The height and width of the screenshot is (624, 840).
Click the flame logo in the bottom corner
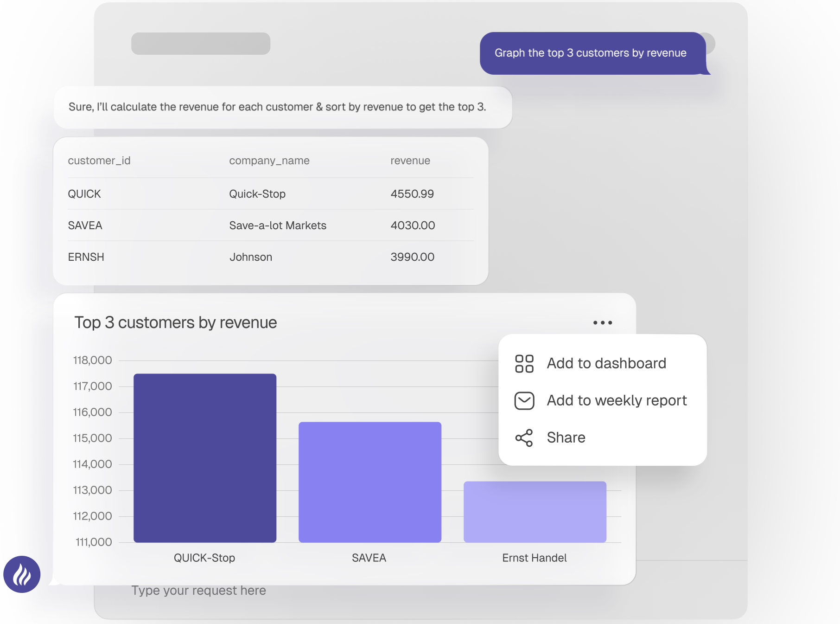22,574
